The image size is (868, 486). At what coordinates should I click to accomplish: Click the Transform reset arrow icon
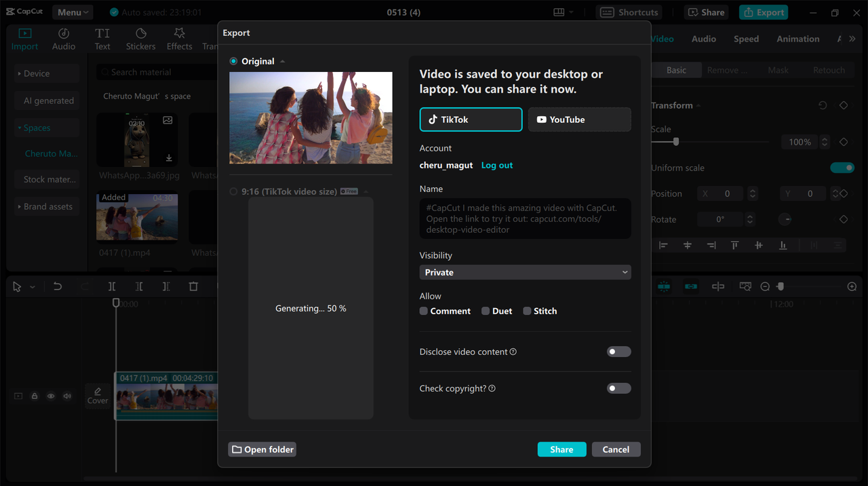coord(823,105)
